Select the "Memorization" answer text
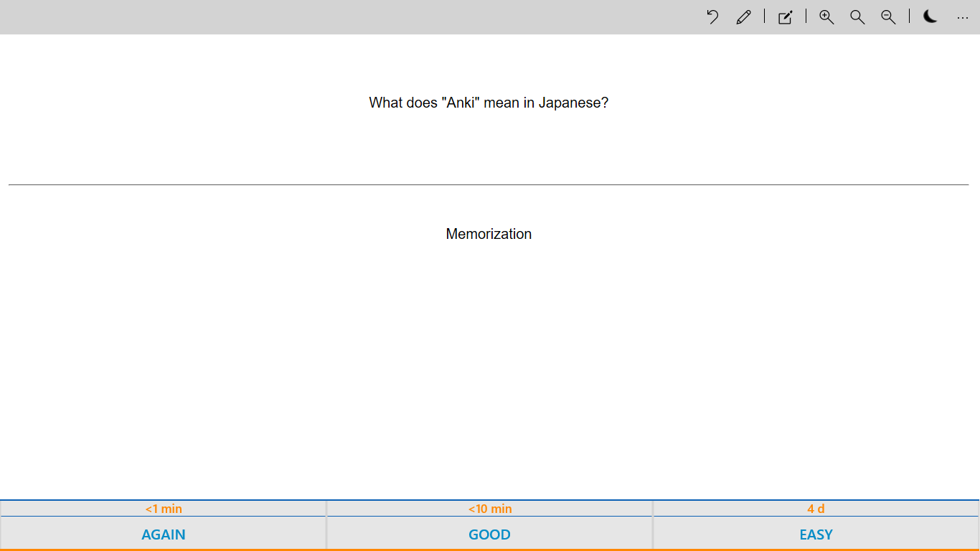 point(489,234)
